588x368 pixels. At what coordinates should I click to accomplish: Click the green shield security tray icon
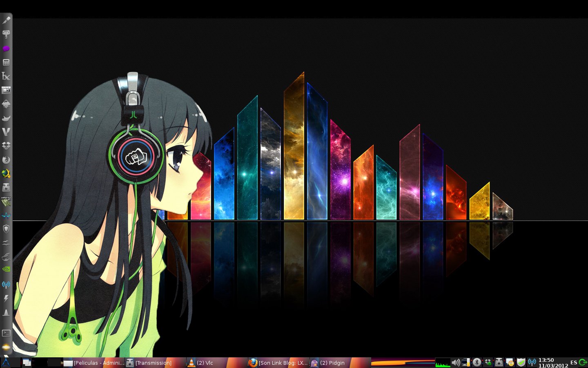[521, 362]
